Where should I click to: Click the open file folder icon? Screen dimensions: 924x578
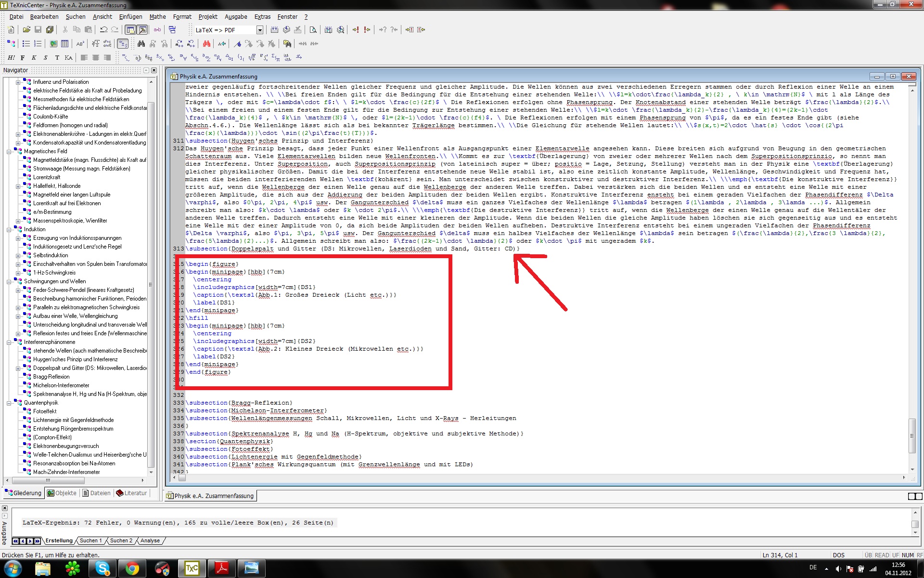point(27,30)
